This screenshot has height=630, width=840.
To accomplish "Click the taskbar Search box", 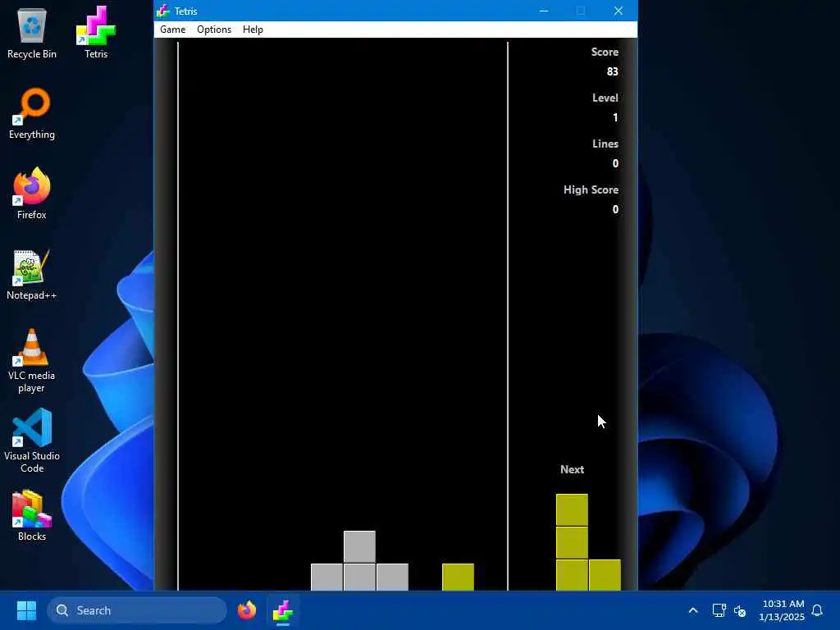I will tap(137, 610).
